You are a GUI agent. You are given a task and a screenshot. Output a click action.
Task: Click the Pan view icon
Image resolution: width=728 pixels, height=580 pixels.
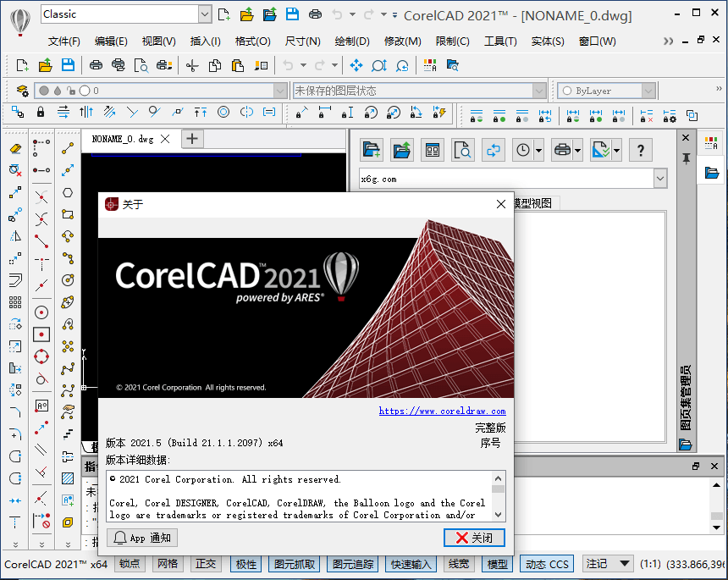(356, 65)
